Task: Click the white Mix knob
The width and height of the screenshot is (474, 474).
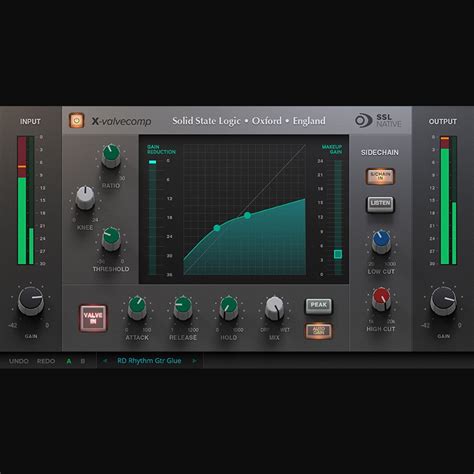Action: point(275,308)
